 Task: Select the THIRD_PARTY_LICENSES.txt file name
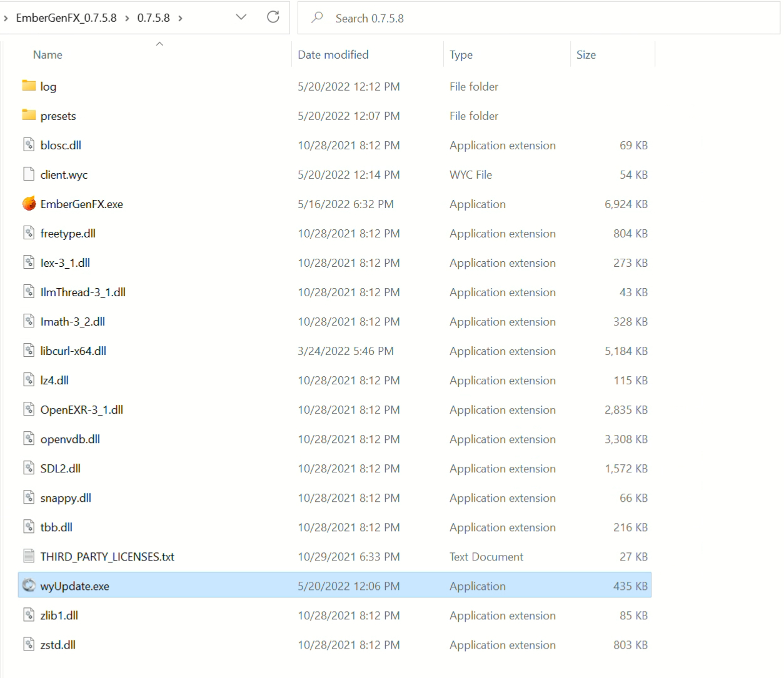[x=108, y=557]
